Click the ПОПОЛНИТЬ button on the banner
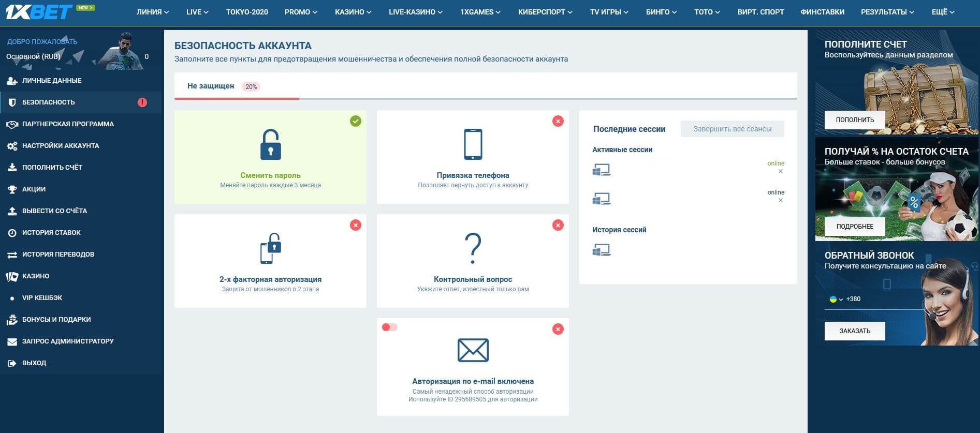 point(854,120)
